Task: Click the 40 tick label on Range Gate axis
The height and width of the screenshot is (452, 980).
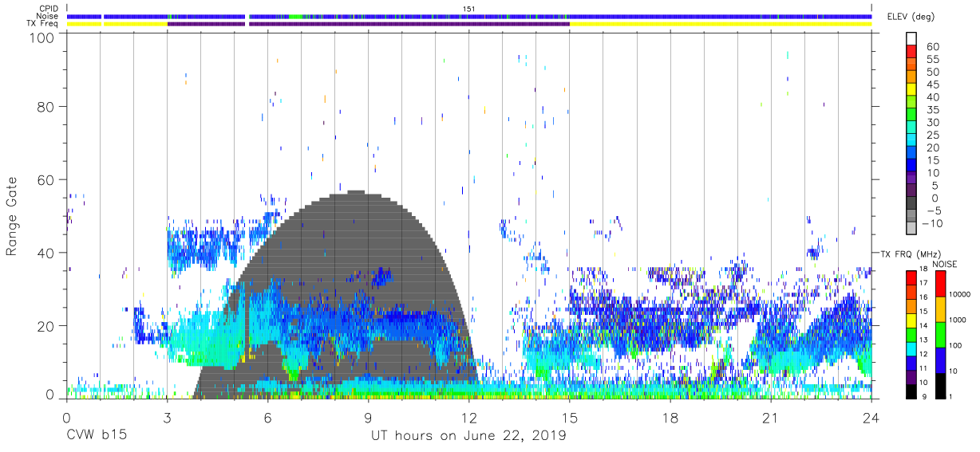Action: pos(45,253)
